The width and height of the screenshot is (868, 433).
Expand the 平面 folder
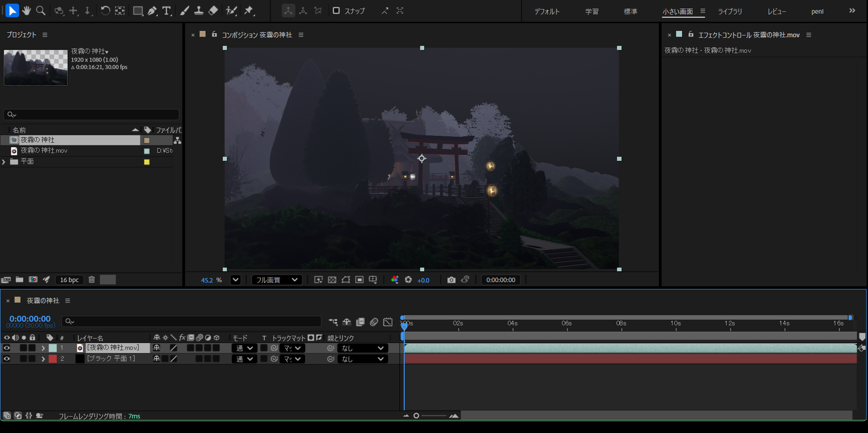[4, 162]
